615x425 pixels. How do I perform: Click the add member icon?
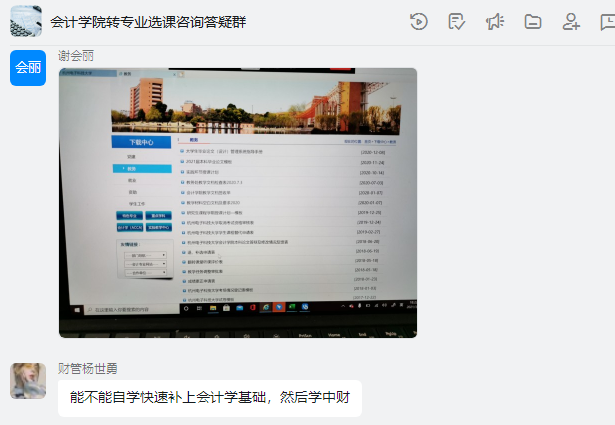pos(571,21)
